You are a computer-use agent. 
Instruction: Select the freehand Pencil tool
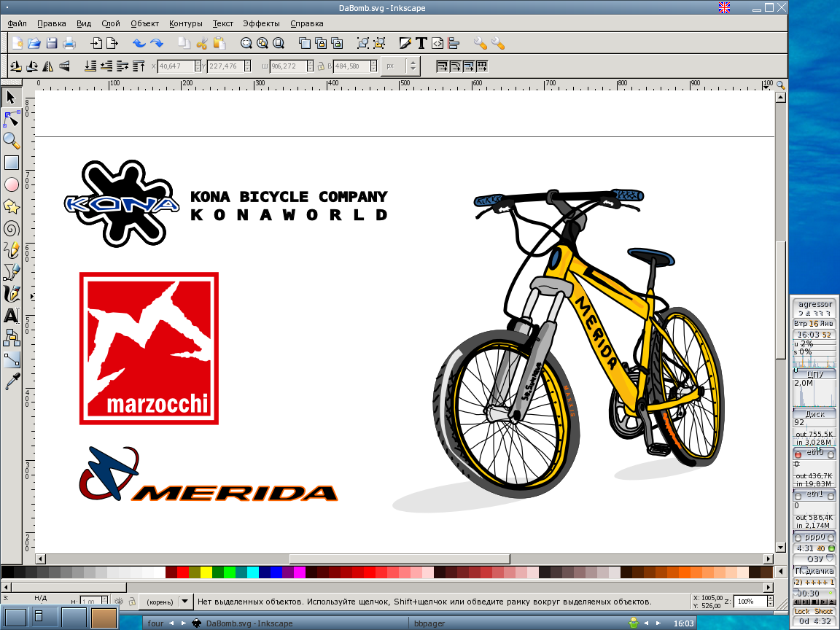tap(11, 250)
